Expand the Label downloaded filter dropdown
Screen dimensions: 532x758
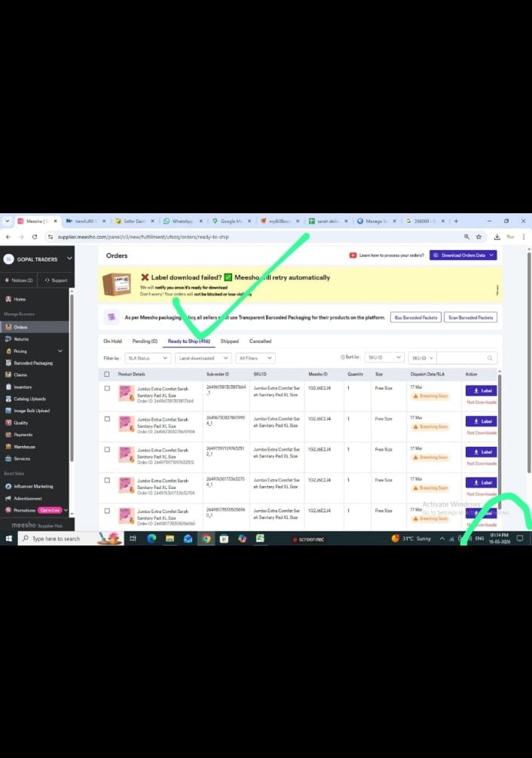click(x=203, y=359)
